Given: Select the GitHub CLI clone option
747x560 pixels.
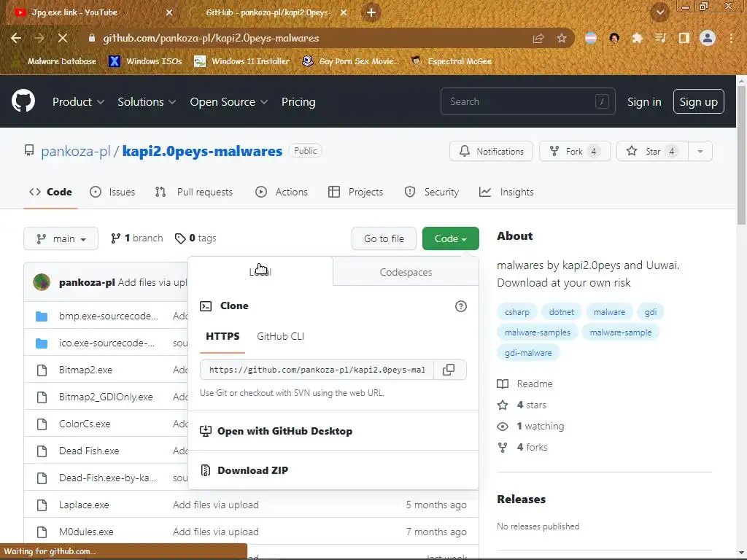Looking at the screenshot, I should pos(281,336).
